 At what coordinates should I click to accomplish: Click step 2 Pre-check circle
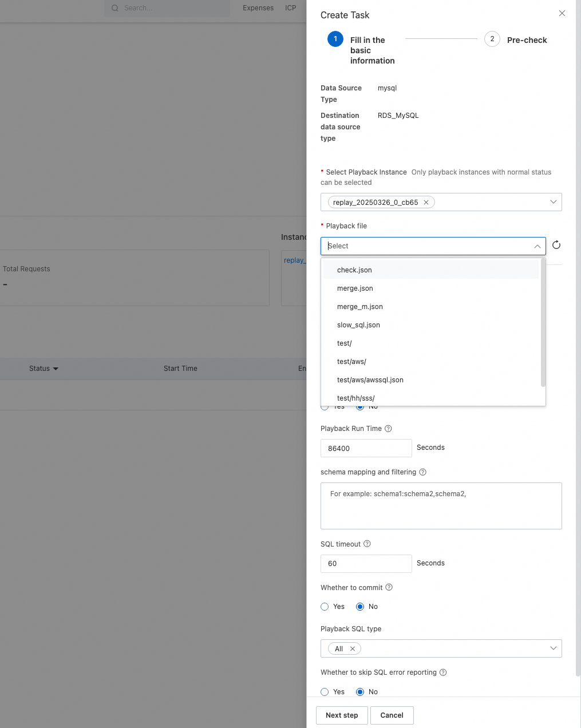pyautogui.click(x=492, y=39)
